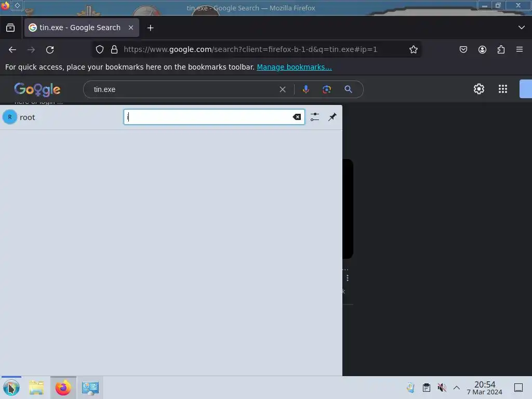The height and width of the screenshot is (399, 532).
Task: Open more options dots on search result
Action: (348, 278)
